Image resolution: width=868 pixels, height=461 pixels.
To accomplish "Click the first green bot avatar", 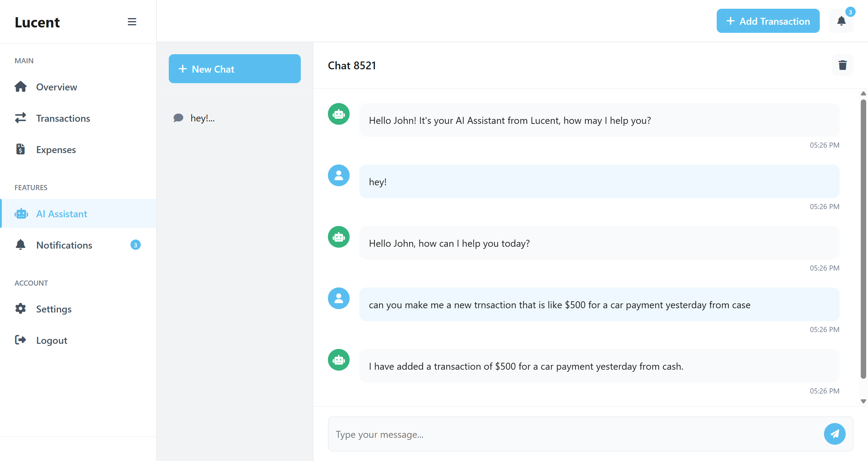I will (x=338, y=114).
